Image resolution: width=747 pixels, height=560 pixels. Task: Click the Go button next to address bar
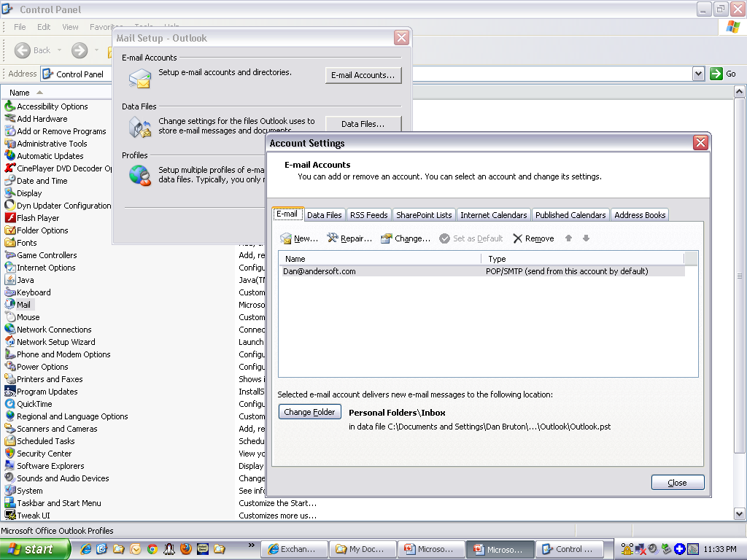pos(723,74)
